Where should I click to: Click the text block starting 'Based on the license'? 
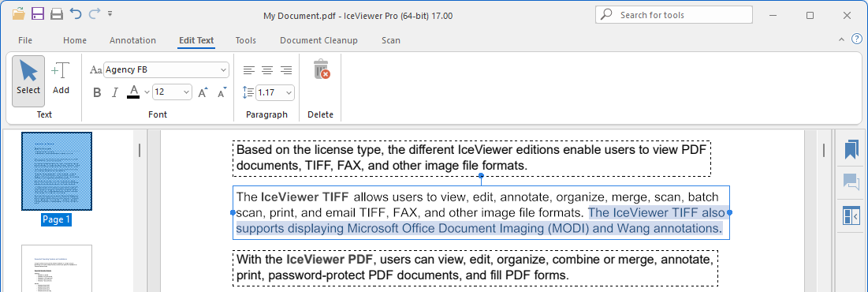click(471, 158)
